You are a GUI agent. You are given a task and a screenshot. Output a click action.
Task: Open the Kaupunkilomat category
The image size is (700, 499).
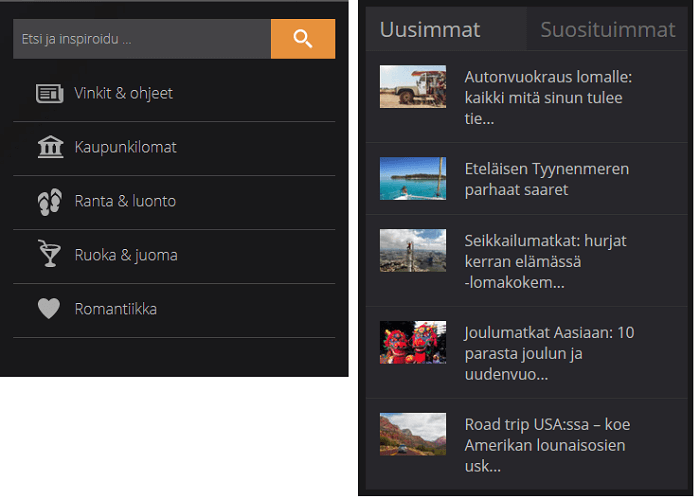[x=125, y=147]
